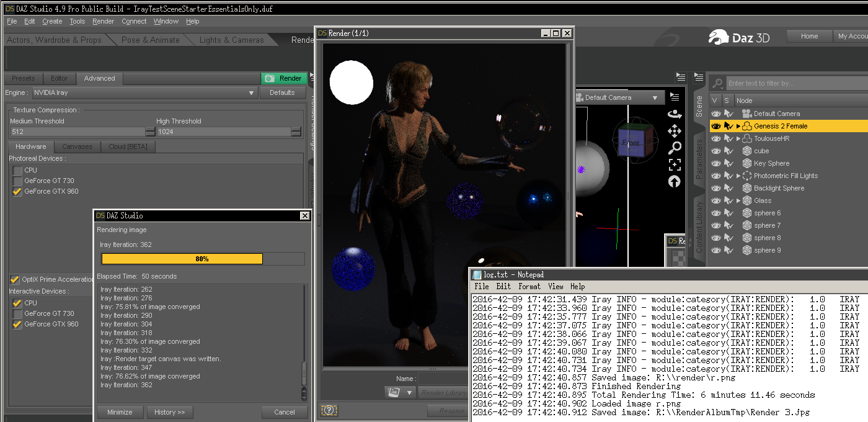Image resolution: width=868 pixels, height=422 pixels.
Task: Open the Engine NVIDIA Iray dropdown
Action: (x=144, y=92)
